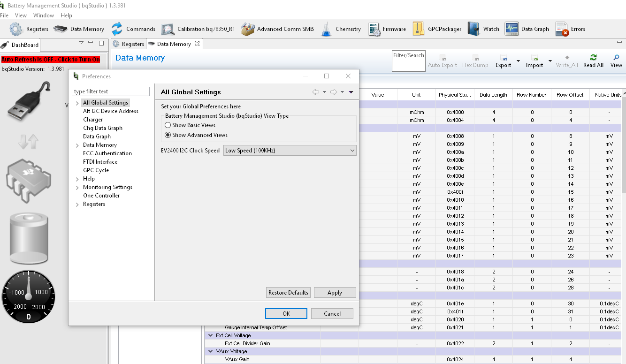Open the File menu
The image size is (626, 364).
pos(4,15)
